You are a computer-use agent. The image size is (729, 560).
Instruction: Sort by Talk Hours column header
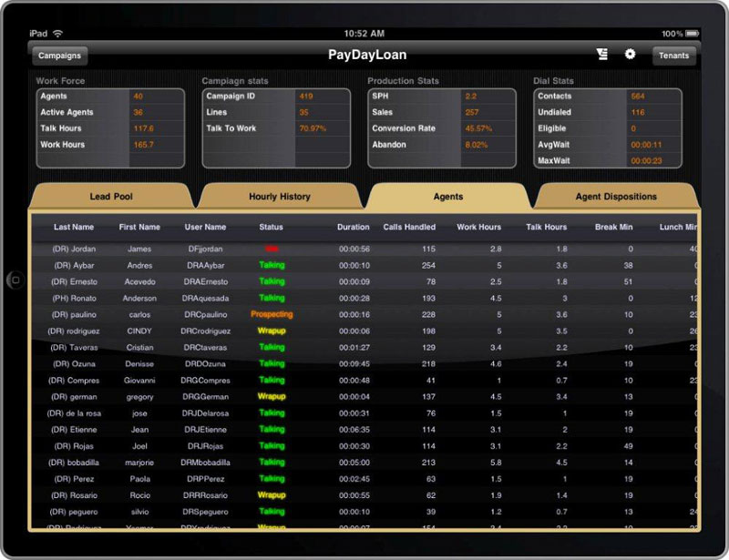[546, 227]
